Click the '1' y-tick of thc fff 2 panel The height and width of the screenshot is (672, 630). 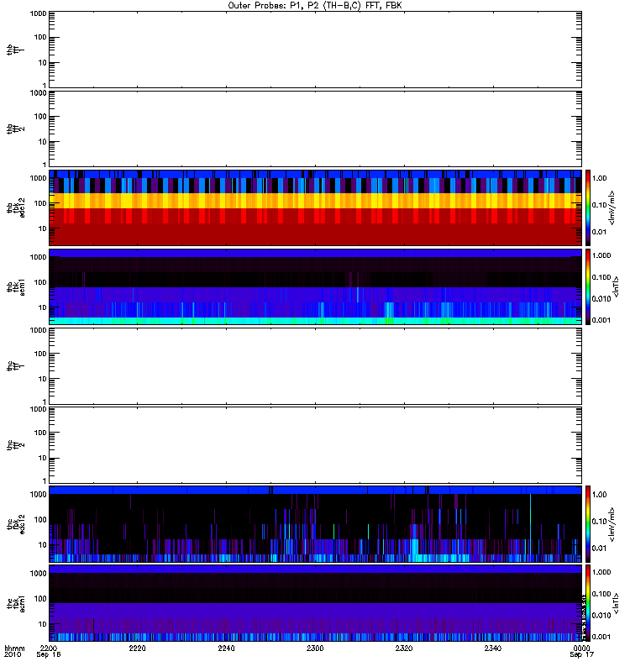(45, 480)
